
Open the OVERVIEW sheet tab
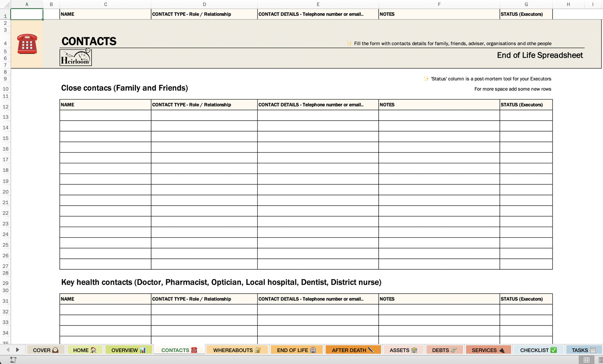point(128,350)
